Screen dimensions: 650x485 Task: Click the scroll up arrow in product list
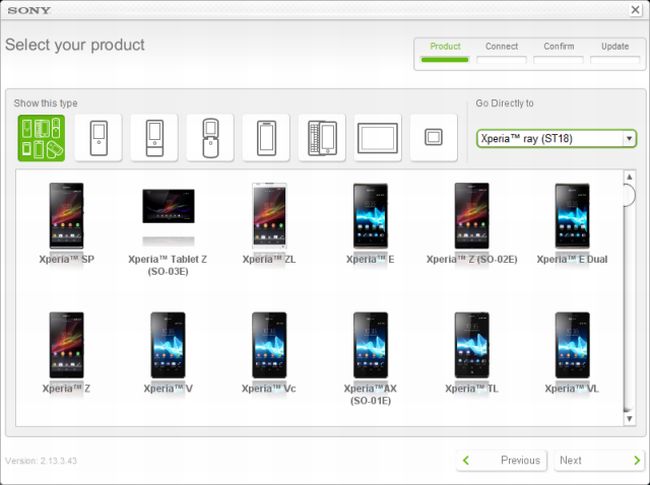pyautogui.click(x=629, y=177)
